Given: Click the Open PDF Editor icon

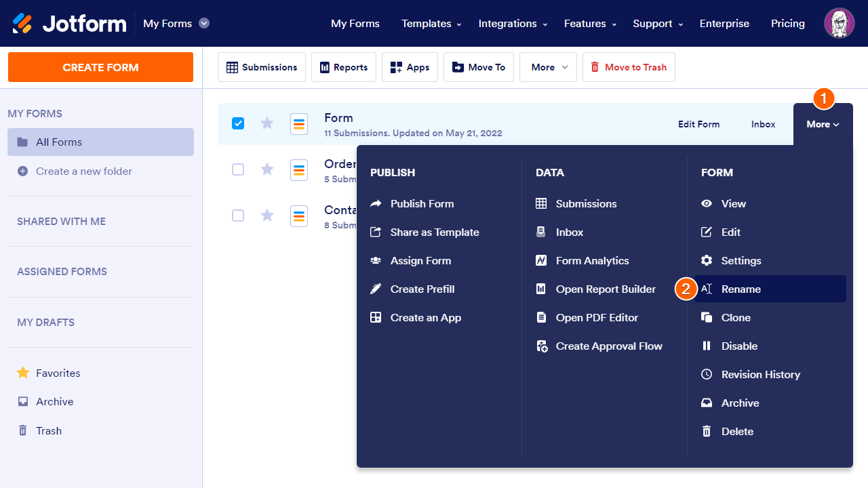Looking at the screenshot, I should [x=541, y=317].
